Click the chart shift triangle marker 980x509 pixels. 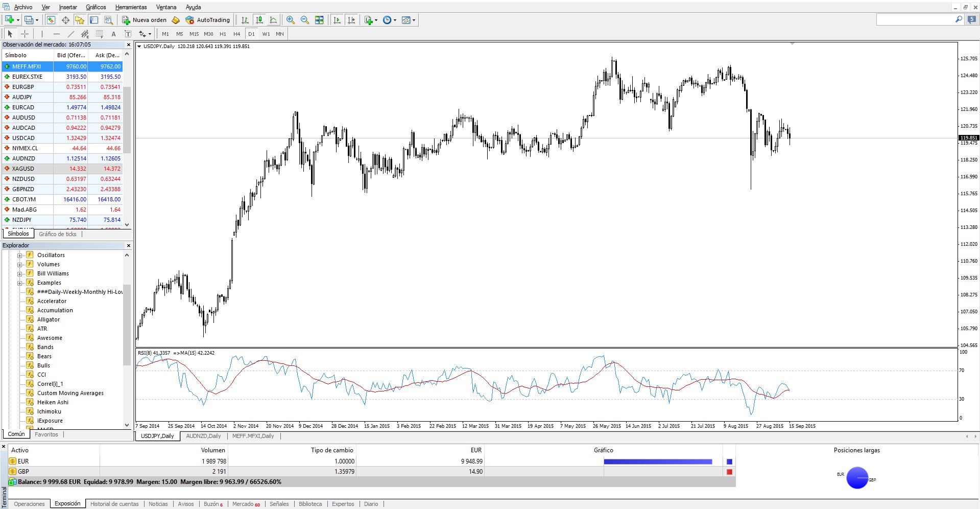(792, 44)
